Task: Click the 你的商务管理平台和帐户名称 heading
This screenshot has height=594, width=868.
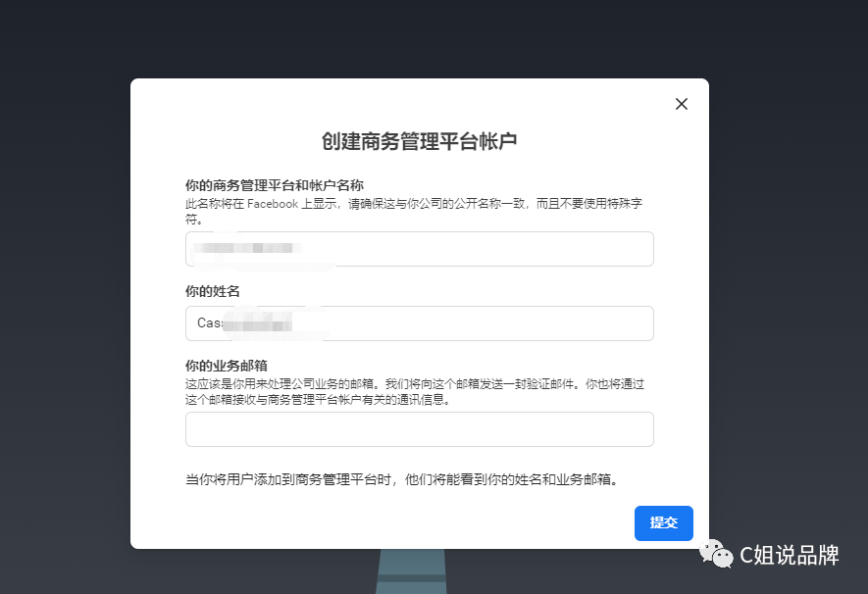Action: (x=275, y=184)
